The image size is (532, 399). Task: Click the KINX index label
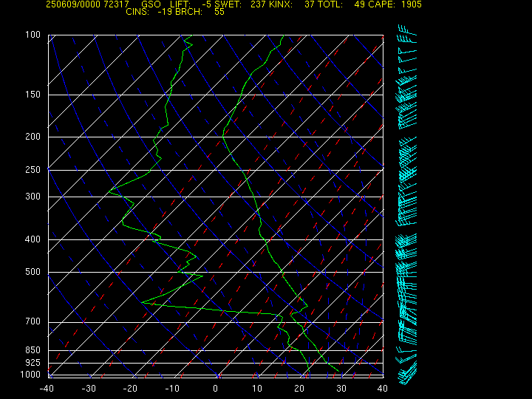281,4
